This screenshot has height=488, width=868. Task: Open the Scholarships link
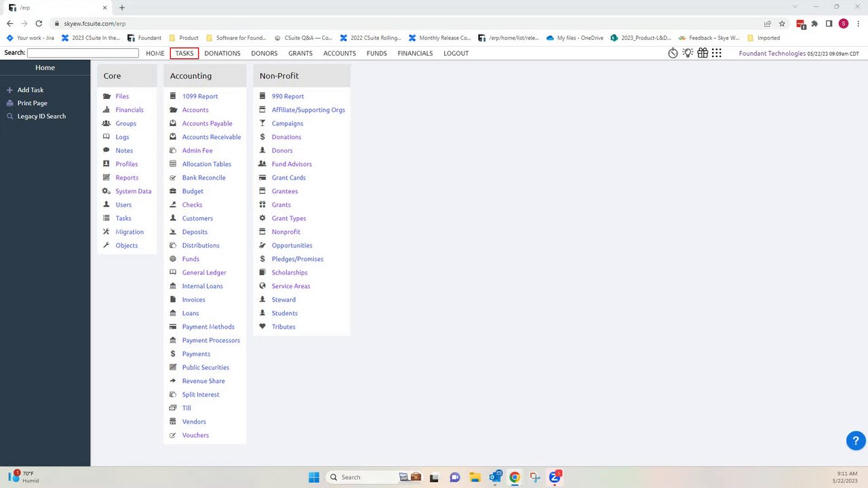(x=290, y=272)
